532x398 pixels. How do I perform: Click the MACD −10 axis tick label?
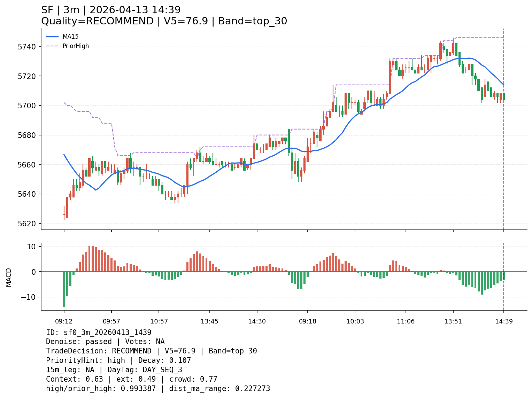(x=28, y=297)
